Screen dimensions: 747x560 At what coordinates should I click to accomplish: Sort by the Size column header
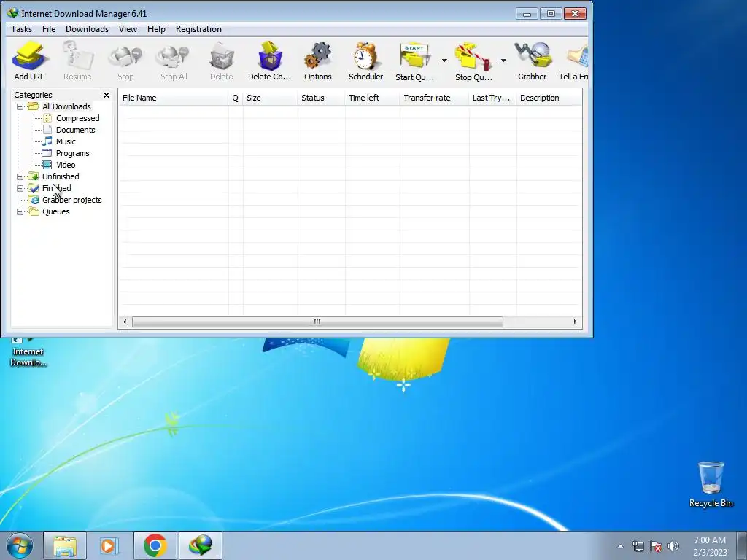click(270, 98)
